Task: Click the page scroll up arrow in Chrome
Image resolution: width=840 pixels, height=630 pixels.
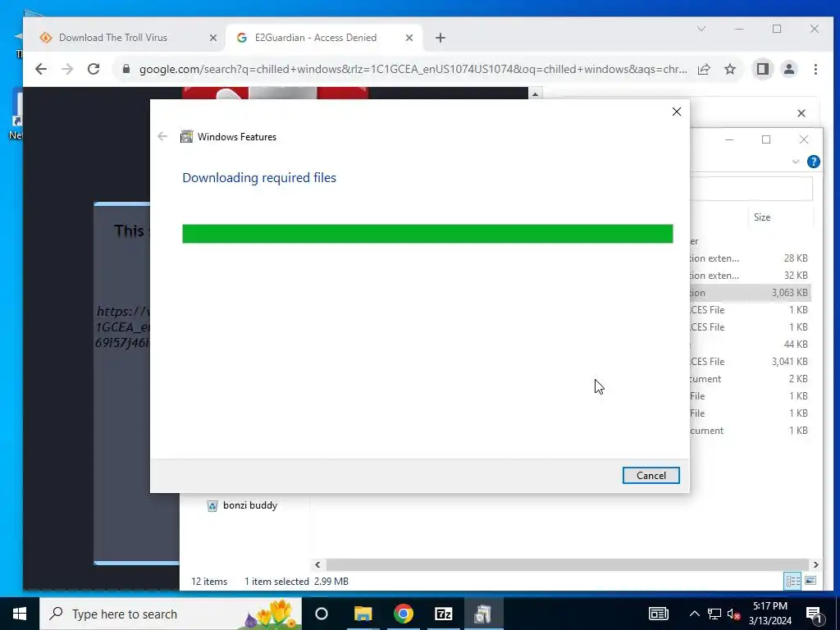Action: tap(535, 94)
